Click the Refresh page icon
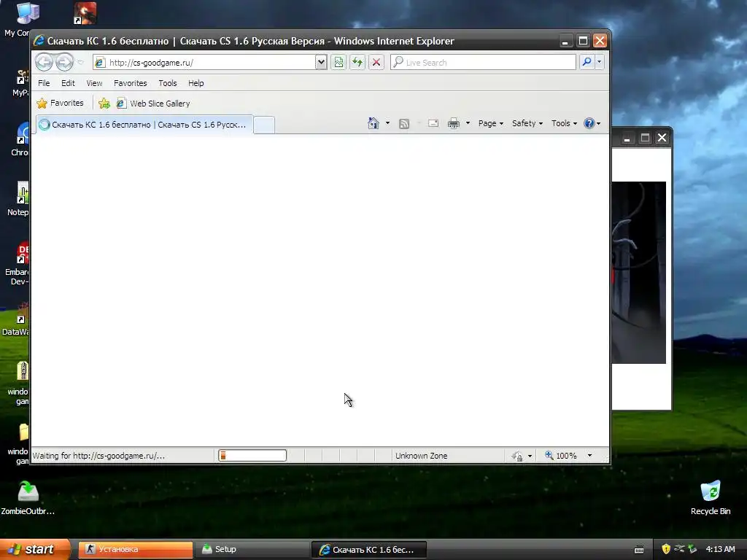Image resolution: width=747 pixels, height=560 pixels. click(x=357, y=63)
